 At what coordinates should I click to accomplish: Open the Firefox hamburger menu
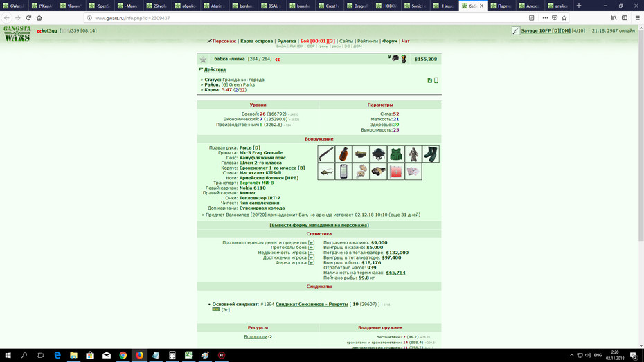coord(638,17)
